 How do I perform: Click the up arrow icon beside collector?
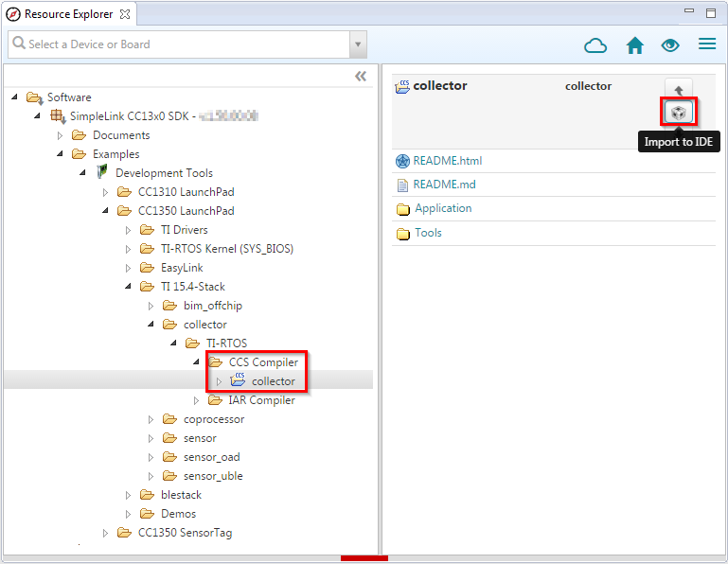pos(678,89)
